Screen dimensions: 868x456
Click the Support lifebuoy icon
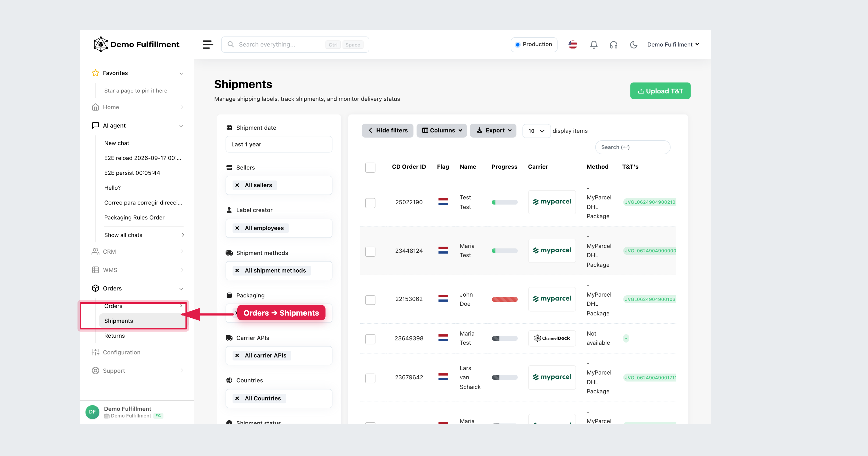point(95,371)
